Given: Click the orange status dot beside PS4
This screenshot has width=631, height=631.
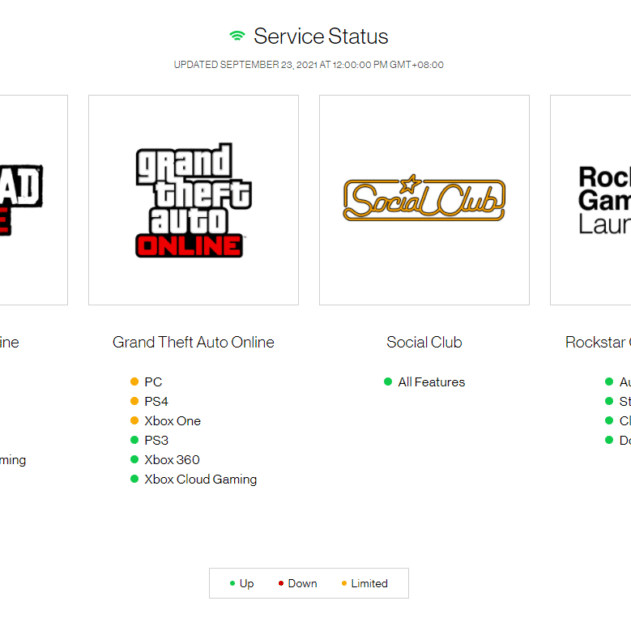Looking at the screenshot, I should click(x=134, y=401).
